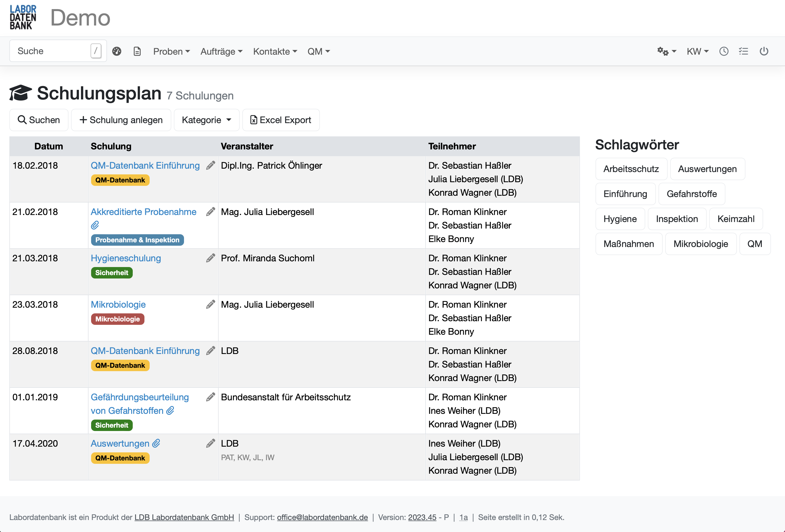The image size is (785, 532).
Task: Open the Gefährdungsbeurteilung von Gefahrstoffen link
Action: (x=140, y=397)
